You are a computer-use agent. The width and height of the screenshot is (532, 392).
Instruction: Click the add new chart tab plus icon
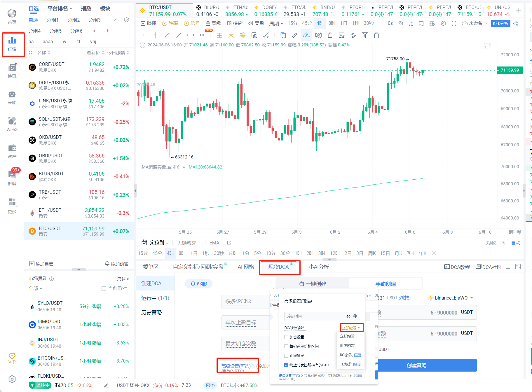pyautogui.click(x=519, y=10)
